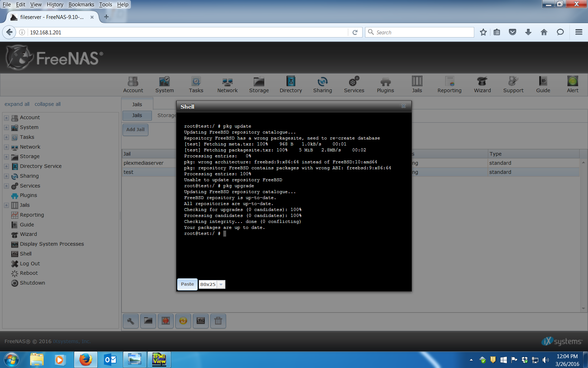The image size is (588, 368).
Task: Open Tasks from the top toolbar
Action: click(196, 85)
